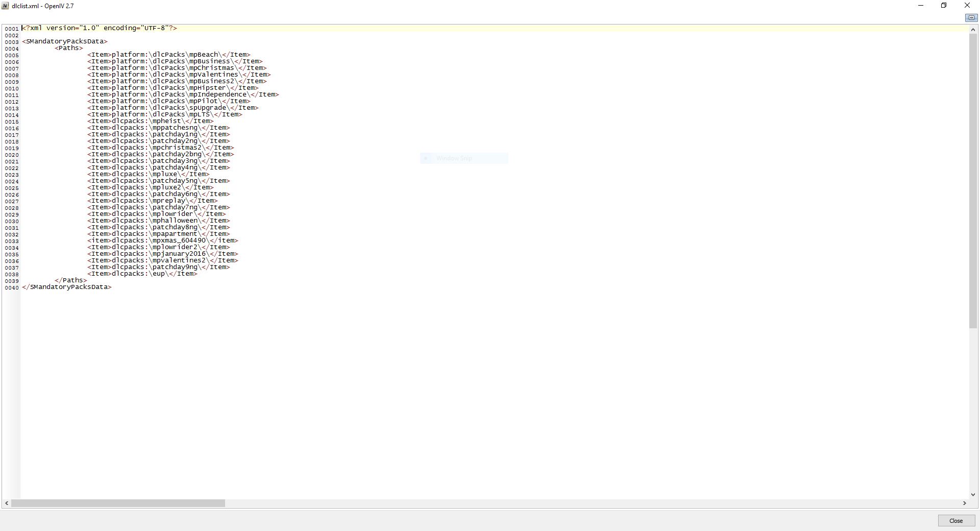Click the closing Paths tag

click(71, 280)
